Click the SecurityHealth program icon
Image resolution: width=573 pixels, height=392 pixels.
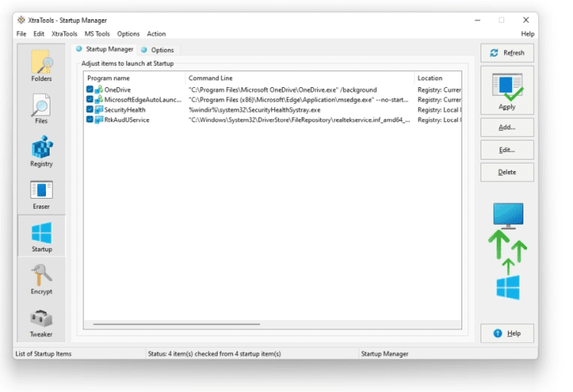(x=99, y=109)
